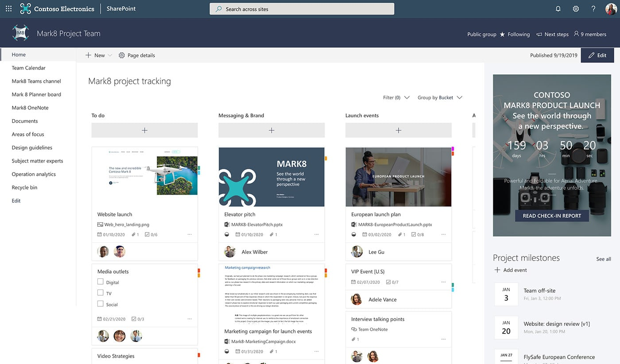Open the app launcher waffle menu
Viewport: 620px width, 364px height.
click(8, 8)
